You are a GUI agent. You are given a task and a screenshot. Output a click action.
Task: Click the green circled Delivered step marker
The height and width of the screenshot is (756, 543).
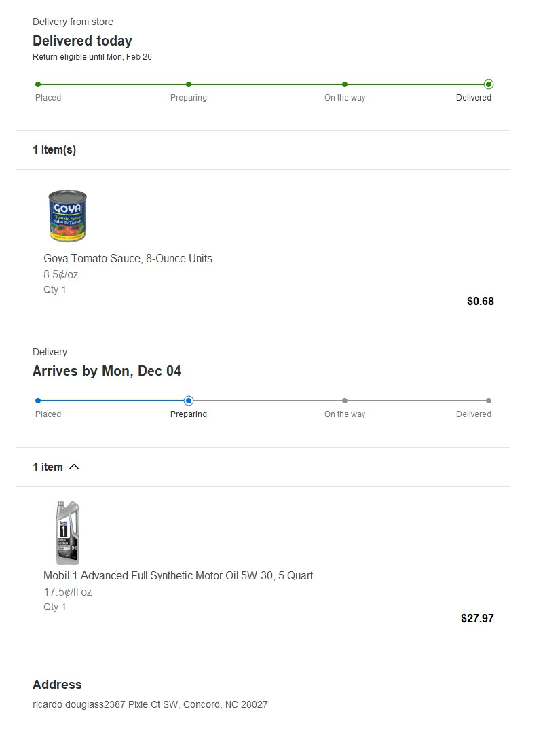[x=489, y=84]
